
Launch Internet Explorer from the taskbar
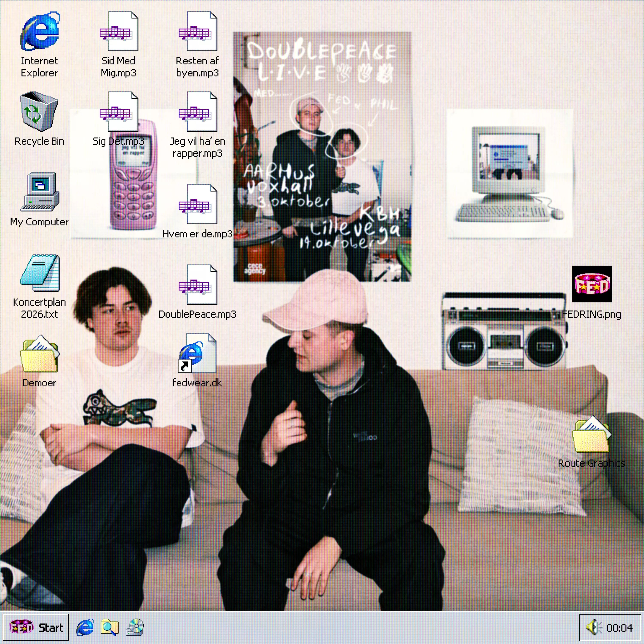[85, 628]
